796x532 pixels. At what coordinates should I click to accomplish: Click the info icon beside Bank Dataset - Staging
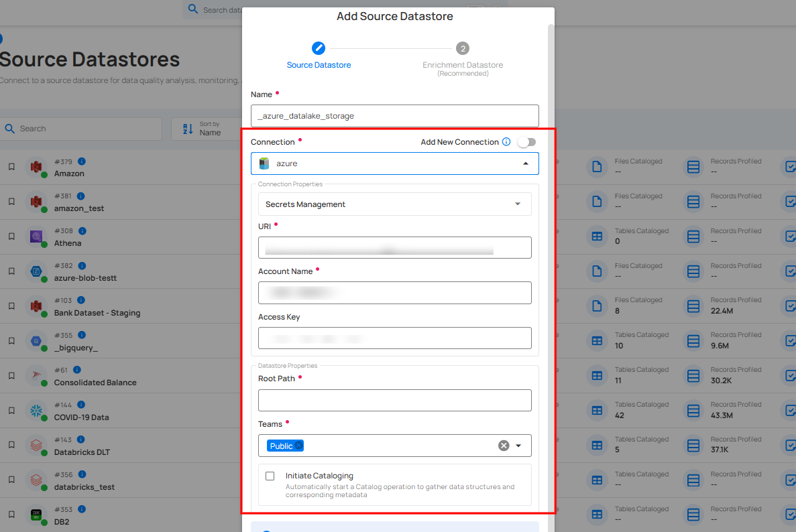click(x=81, y=300)
